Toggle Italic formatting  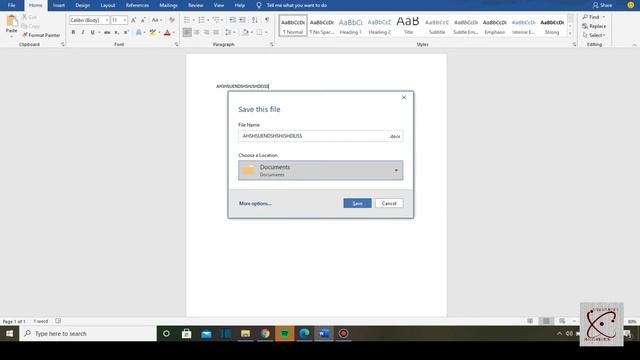(x=83, y=32)
